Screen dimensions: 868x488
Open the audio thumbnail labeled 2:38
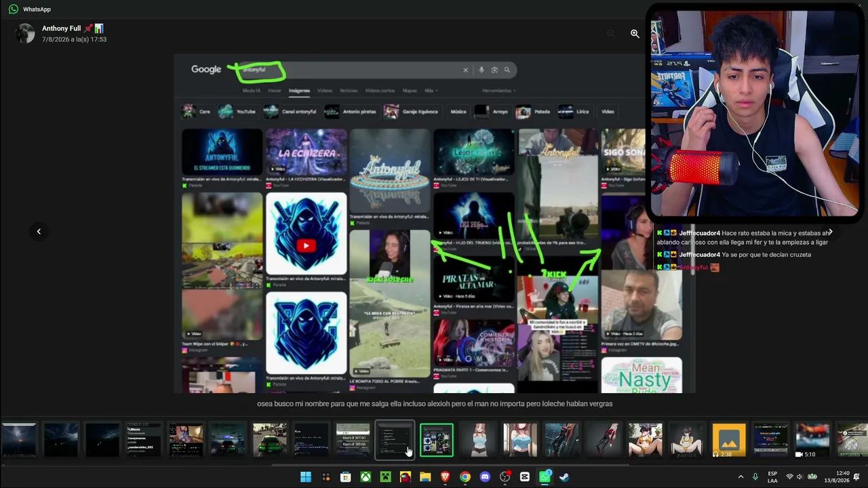point(729,440)
